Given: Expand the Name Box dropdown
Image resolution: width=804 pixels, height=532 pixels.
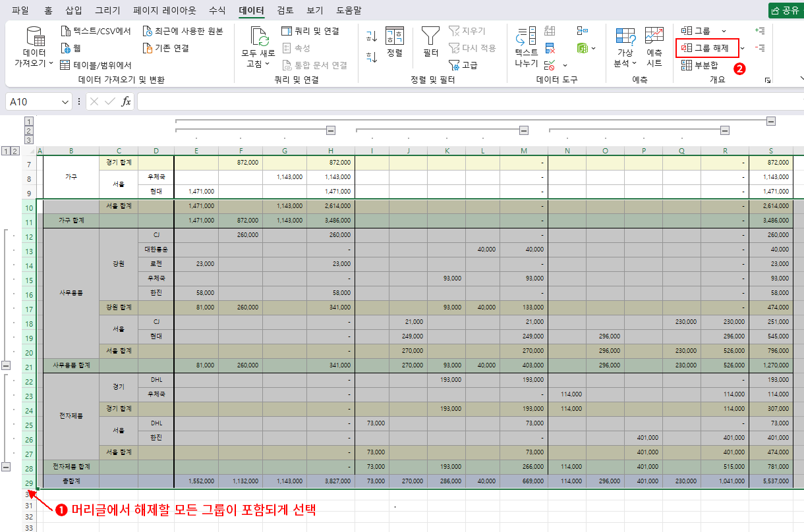Looking at the screenshot, I should tap(65, 102).
